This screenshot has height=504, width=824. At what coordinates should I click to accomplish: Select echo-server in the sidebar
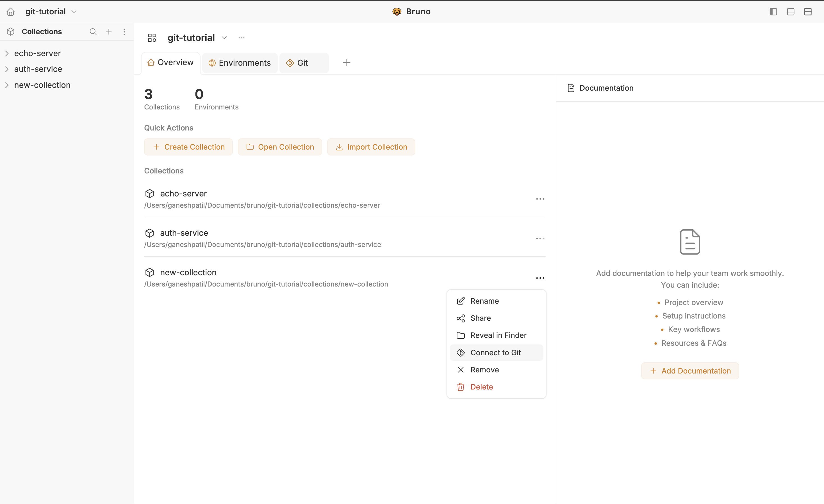[x=37, y=54]
